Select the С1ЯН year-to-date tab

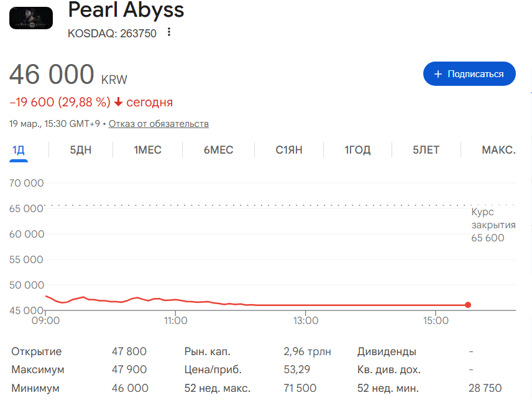(289, 150)
